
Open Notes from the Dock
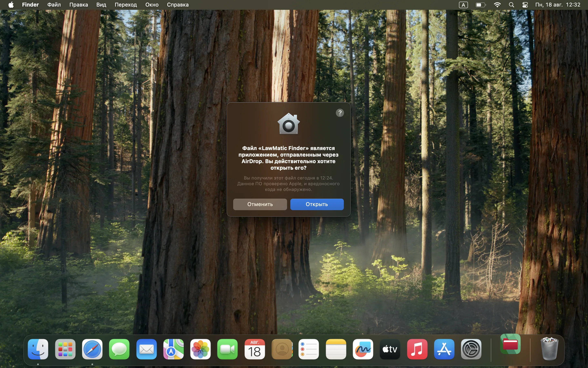point(336,349)
